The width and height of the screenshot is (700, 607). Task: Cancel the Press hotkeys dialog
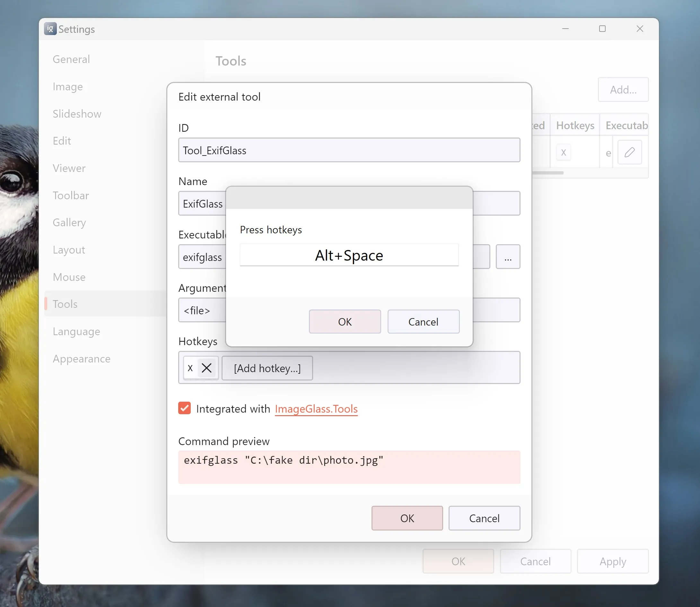point(423,321)
